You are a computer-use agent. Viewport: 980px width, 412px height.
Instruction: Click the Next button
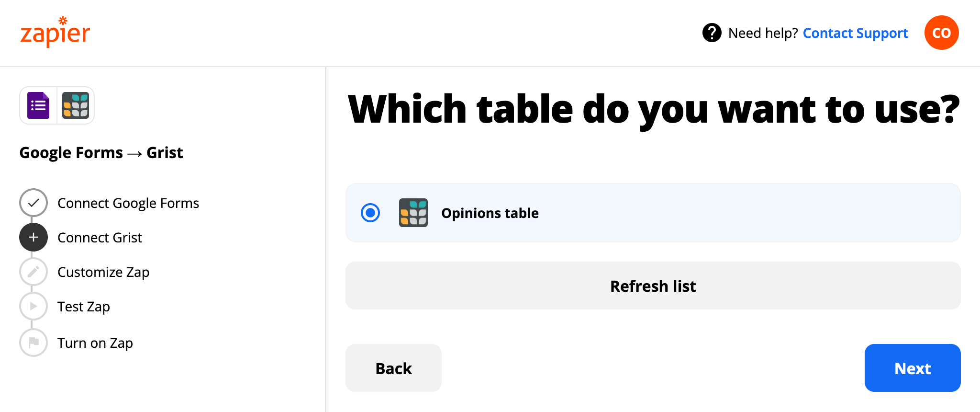tap(912, 368)
